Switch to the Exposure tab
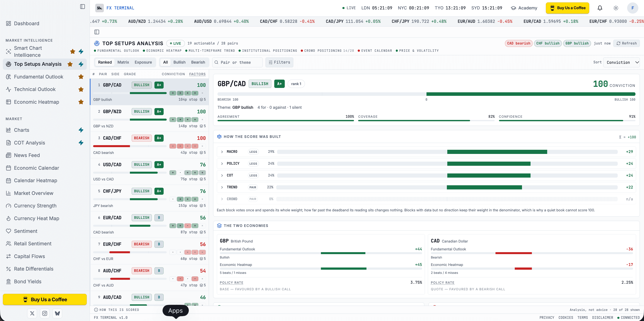This screenshot has height=321, width=644. (x=143, y=62)
